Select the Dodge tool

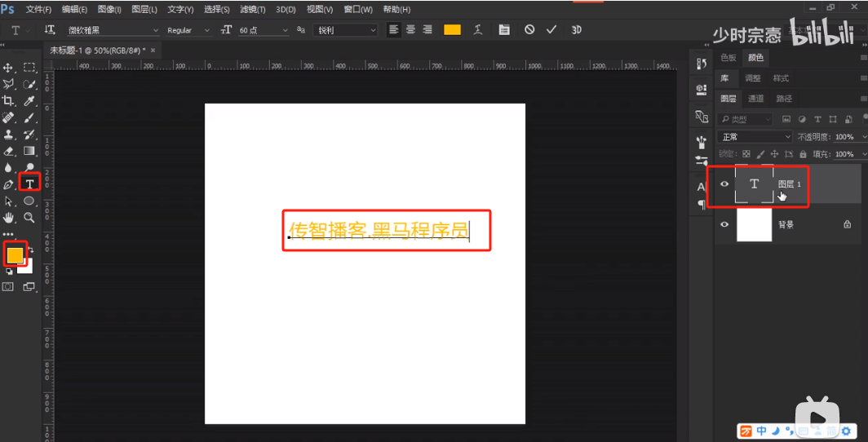coord(29,168)
